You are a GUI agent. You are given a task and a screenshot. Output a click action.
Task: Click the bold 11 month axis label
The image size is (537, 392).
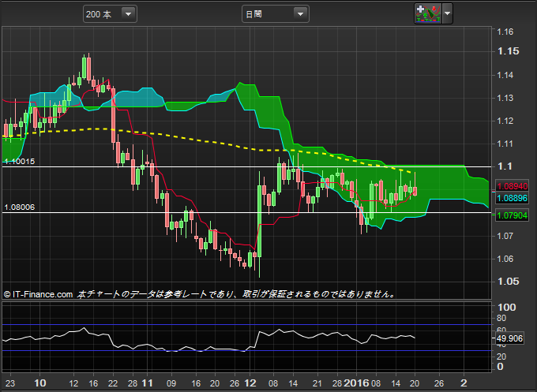147,383
